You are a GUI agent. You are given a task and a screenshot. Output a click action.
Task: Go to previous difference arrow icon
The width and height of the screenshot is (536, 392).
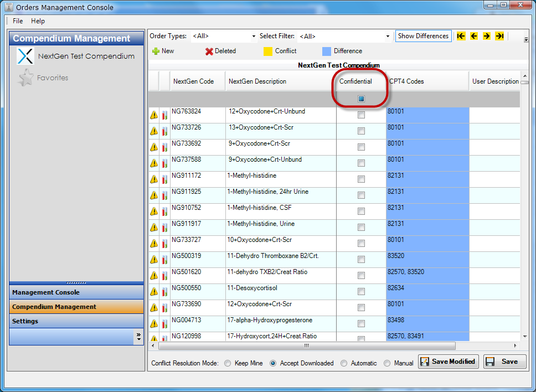(474, 36)
